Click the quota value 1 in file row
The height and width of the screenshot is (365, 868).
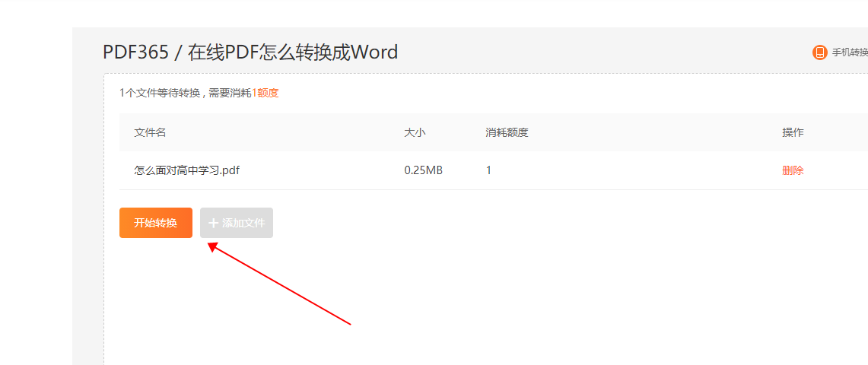(x=489, y=170)
